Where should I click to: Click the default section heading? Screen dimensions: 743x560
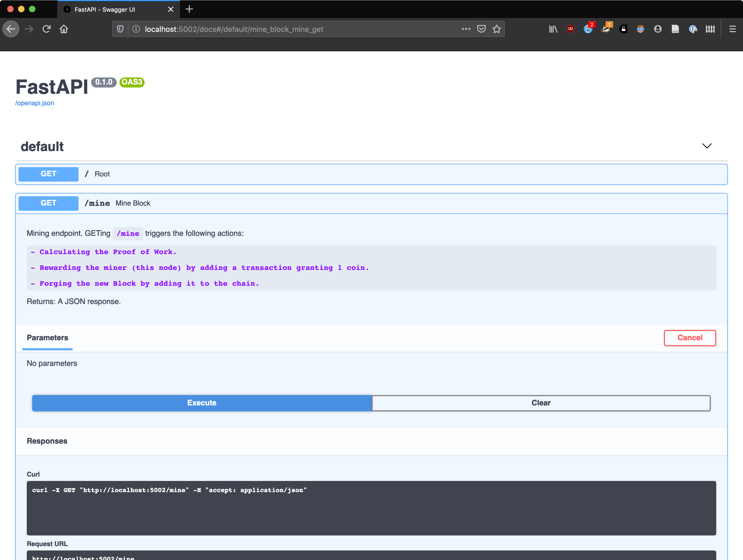pos(42,147)
